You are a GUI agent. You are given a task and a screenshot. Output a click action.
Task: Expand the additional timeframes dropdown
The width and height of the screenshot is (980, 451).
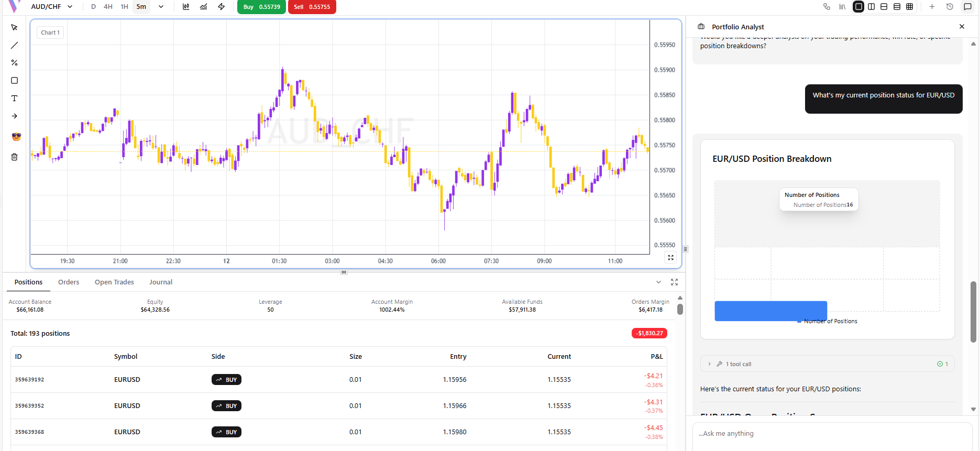pos(161,7)
